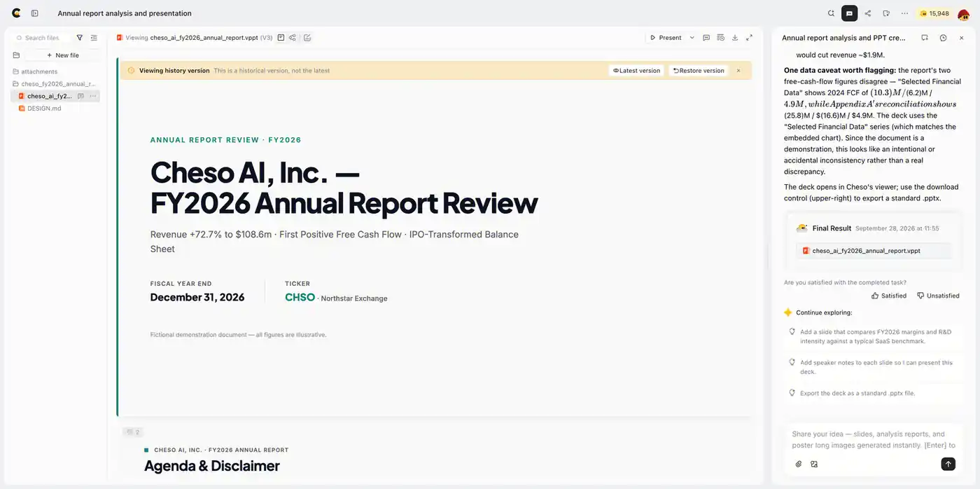Dismiss the history version banner

[738, 71]
